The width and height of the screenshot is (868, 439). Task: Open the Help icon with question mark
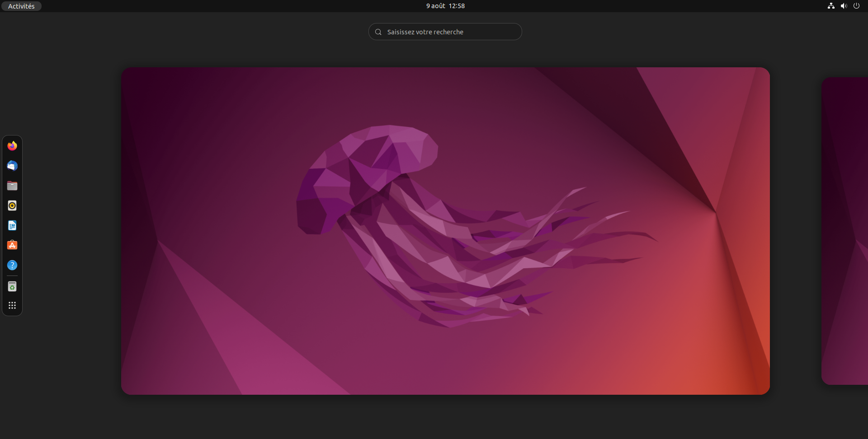click(12, 265)
